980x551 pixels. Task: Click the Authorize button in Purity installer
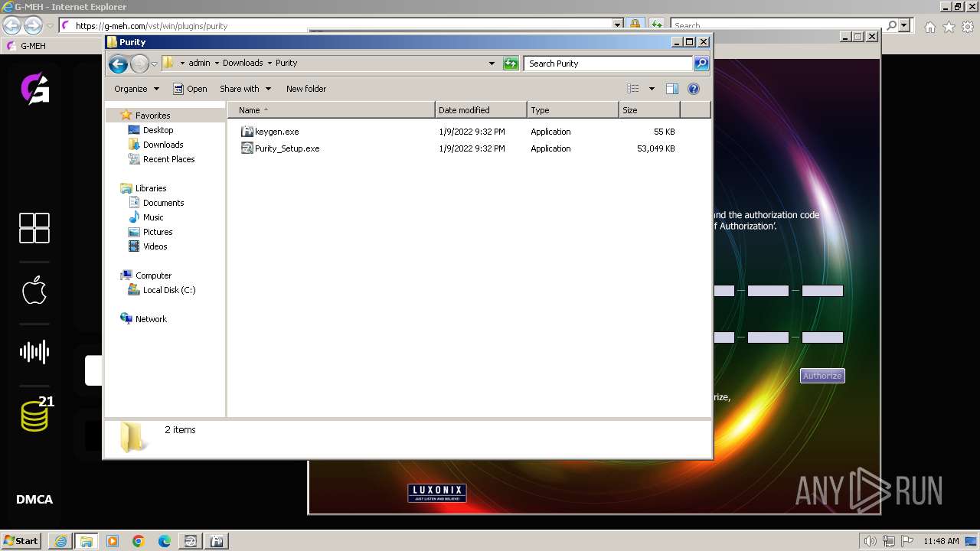coord(822,376)
